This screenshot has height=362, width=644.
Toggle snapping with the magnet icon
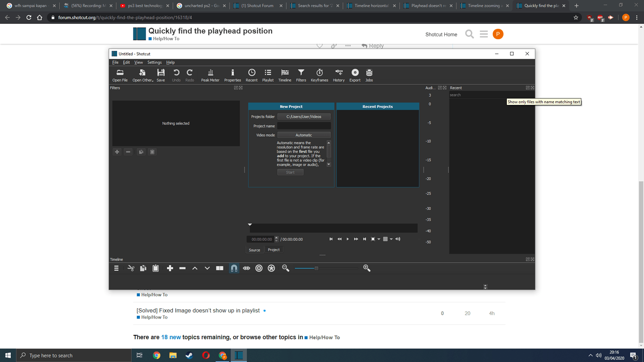click(234, 268)
